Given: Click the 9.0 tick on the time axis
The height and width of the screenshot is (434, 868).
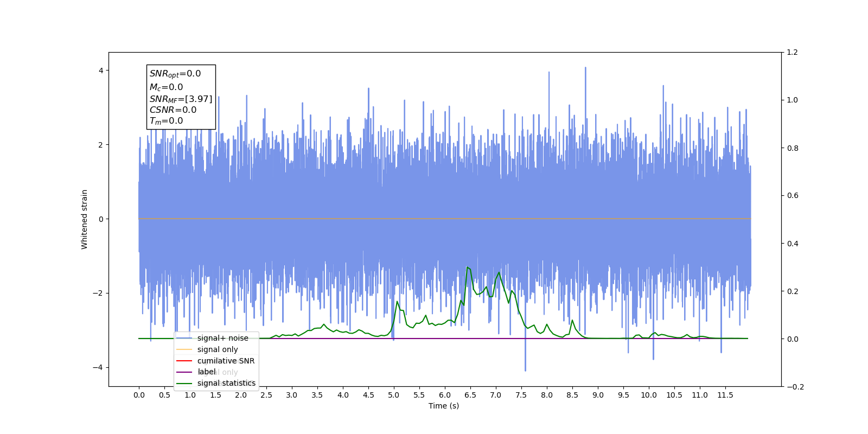Looking at the screenshot, I should [x=598, y=395].
